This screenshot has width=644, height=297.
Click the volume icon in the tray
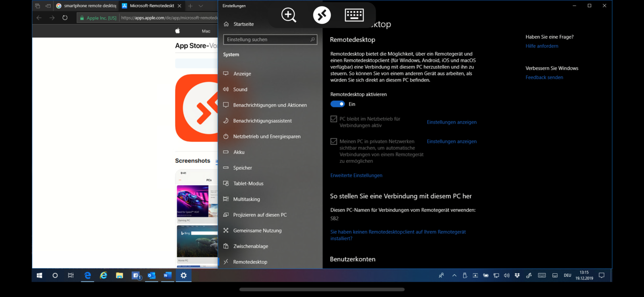[x=507, y=275]
